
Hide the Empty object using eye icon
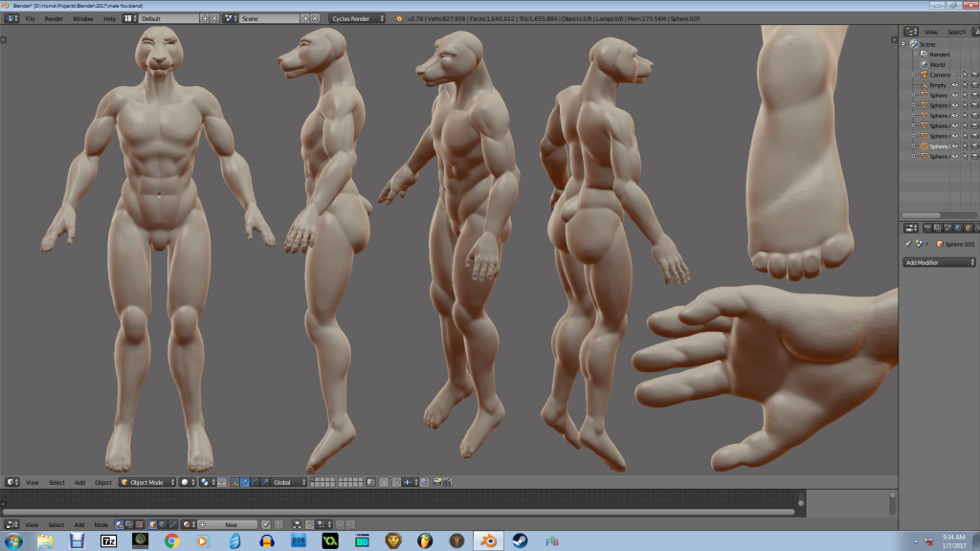(x=954, y=85)
